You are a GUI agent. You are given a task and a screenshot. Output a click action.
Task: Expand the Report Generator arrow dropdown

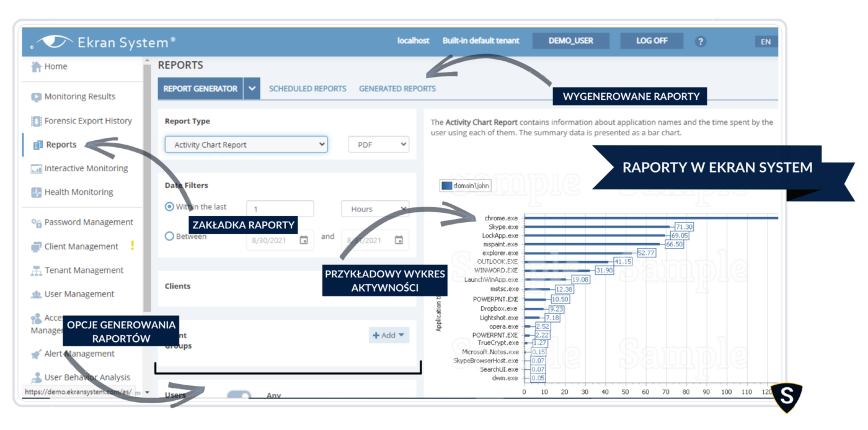tap(252, 89)
